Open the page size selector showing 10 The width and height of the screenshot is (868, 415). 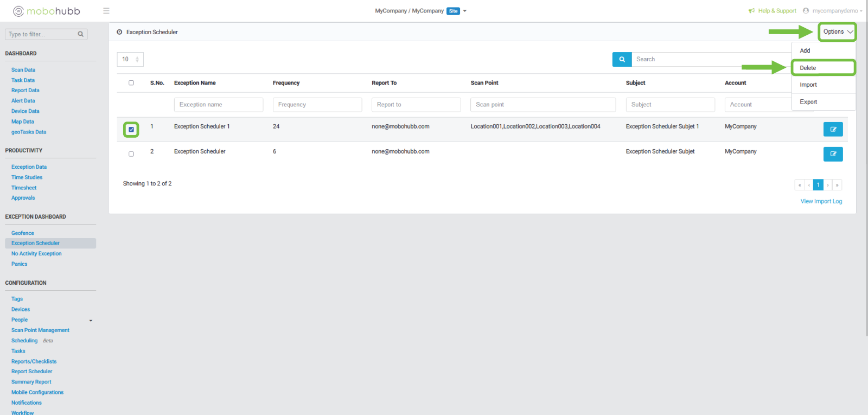(130, 59)
